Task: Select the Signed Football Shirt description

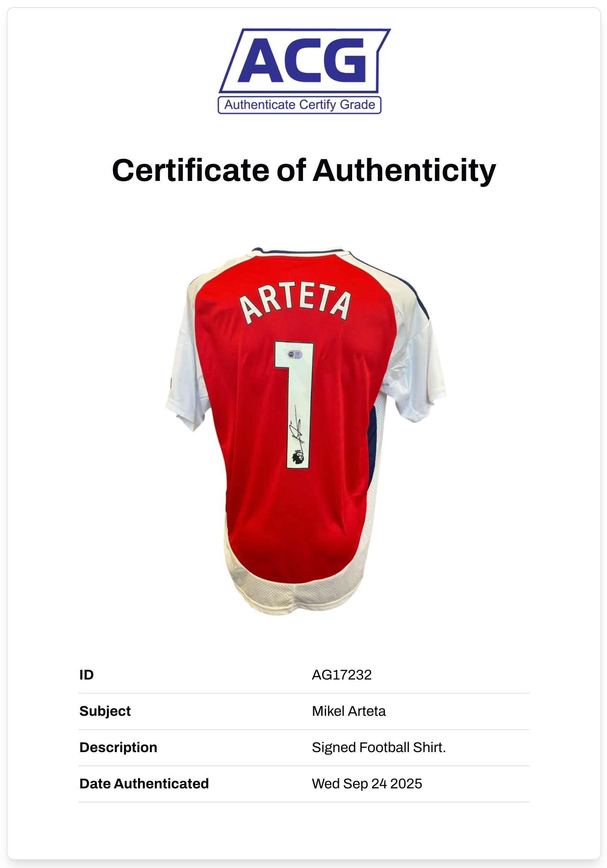Action: tap(379, 747)
